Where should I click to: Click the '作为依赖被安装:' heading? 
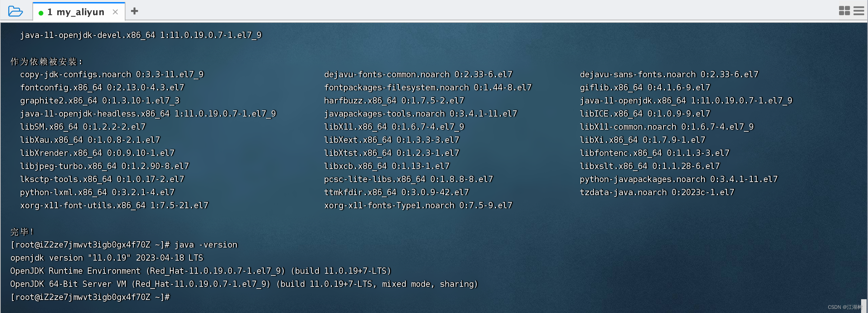coord(47,62)
